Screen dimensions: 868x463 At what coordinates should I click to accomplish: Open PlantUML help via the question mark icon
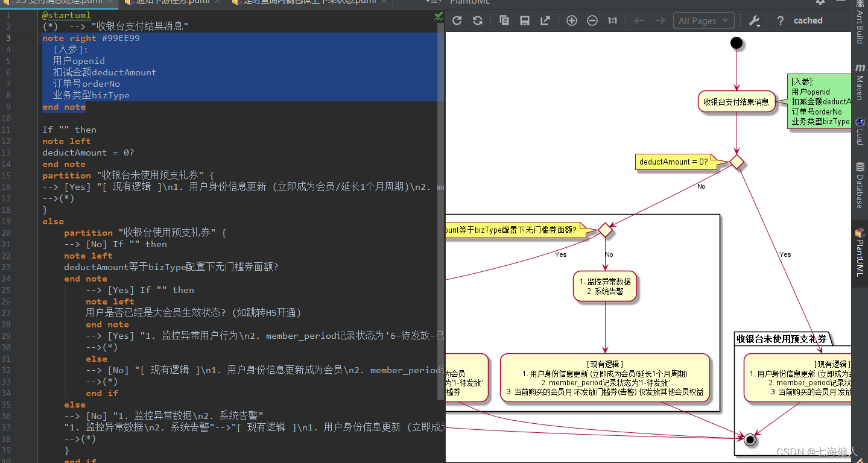[780, 20]
